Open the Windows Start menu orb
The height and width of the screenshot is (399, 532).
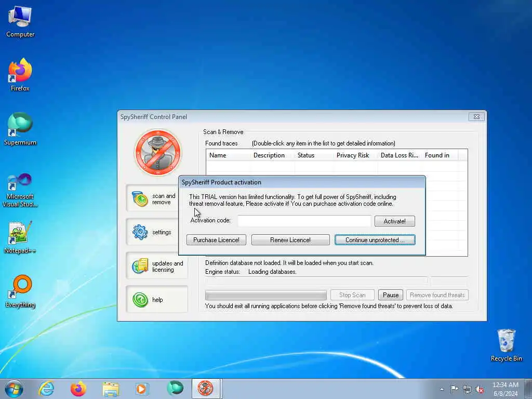pyautogui.click(x=14, y=389)
